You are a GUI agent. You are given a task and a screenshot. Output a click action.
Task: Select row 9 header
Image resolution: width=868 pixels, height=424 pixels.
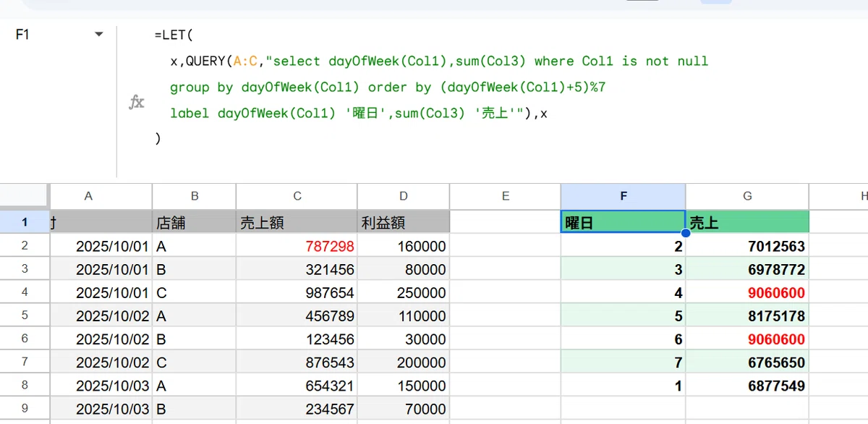(24, 409)
